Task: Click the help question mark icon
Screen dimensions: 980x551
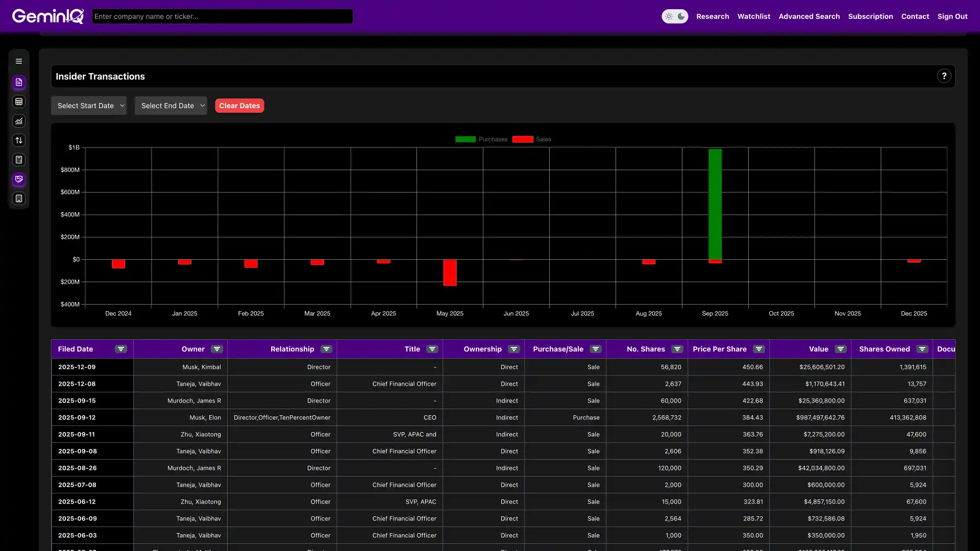Action: point(944,76)
